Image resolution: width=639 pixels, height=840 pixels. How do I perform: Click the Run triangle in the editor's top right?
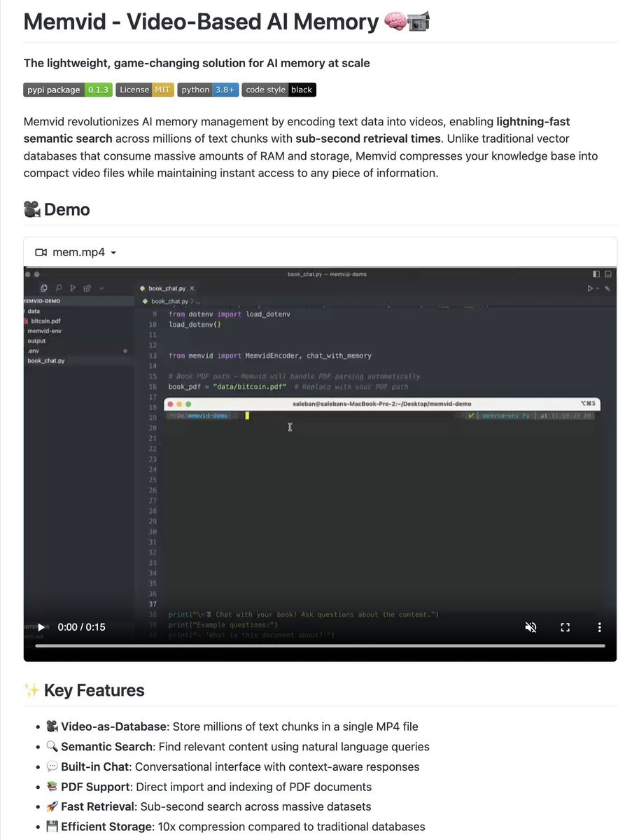pos(590,288)
